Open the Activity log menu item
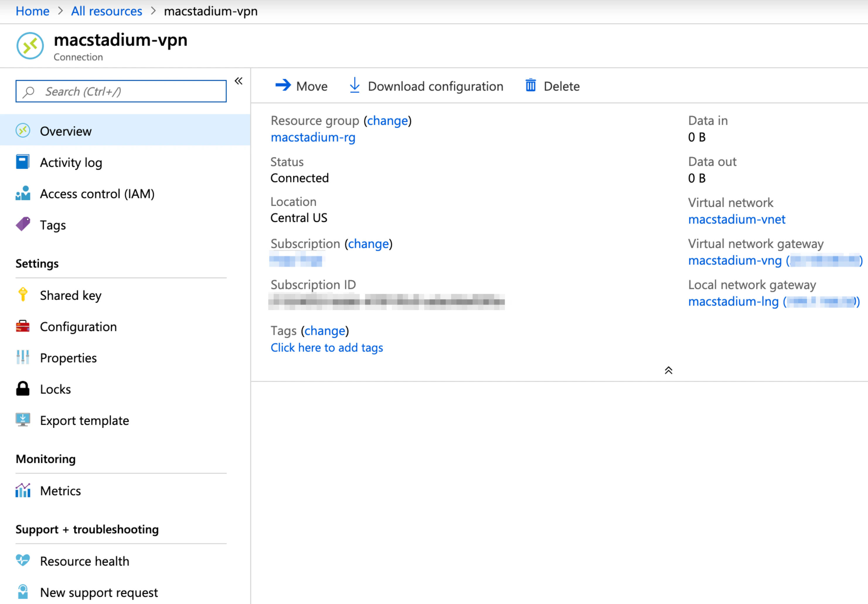This screenshot has width=868, height=604. pos(71,163)
